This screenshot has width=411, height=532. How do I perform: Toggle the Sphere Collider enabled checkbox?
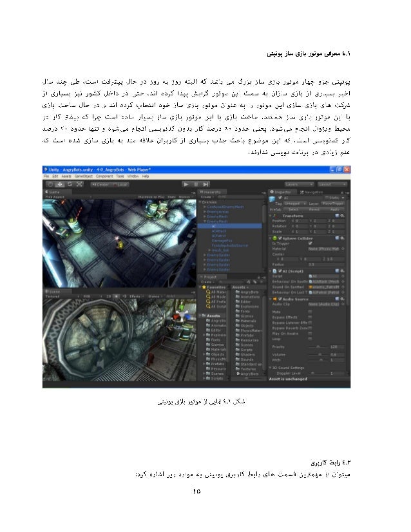280,238
